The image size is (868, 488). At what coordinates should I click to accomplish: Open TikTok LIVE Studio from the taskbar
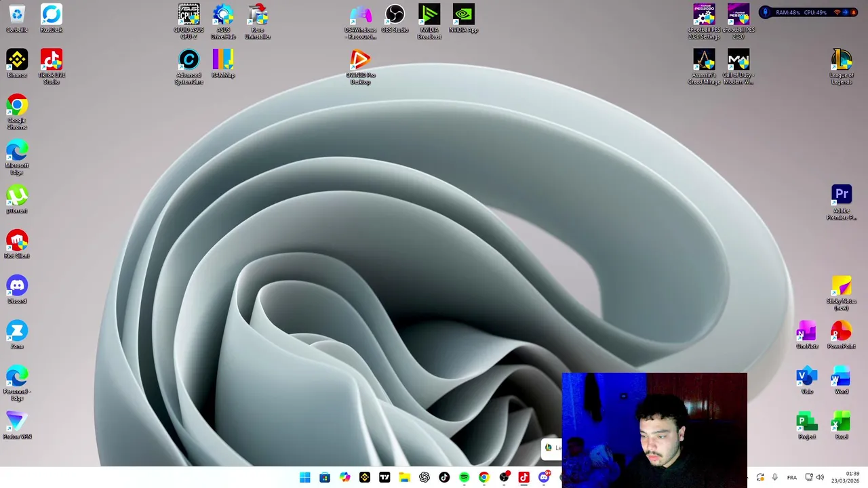[x=524, y=478]
